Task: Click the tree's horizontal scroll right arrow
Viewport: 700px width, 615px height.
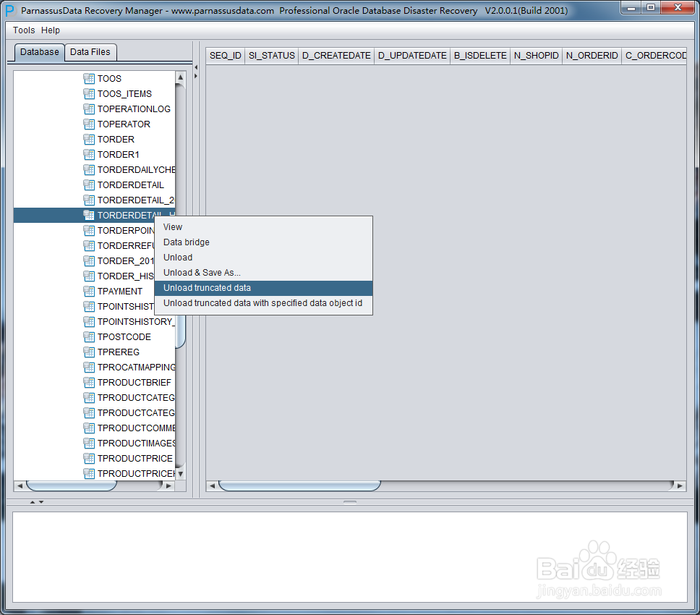Action: (168, 486)
